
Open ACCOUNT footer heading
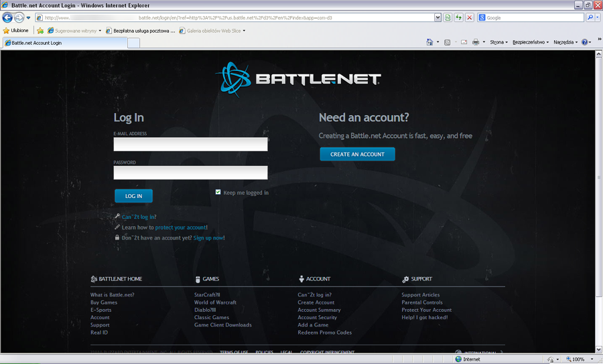pyautogui.click(x=315, y=279)
